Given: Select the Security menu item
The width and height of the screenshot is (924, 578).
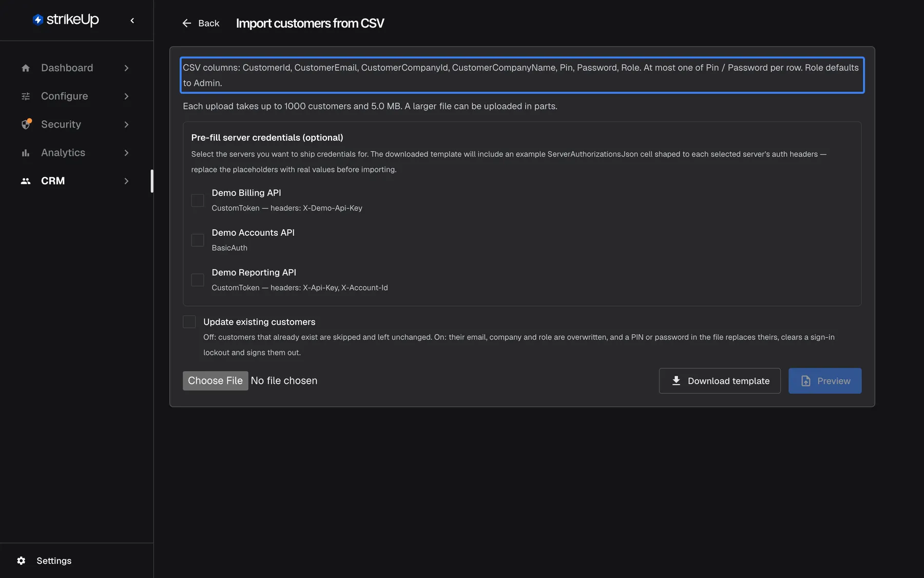Looking at the screenshot, I should pos(75,124).
